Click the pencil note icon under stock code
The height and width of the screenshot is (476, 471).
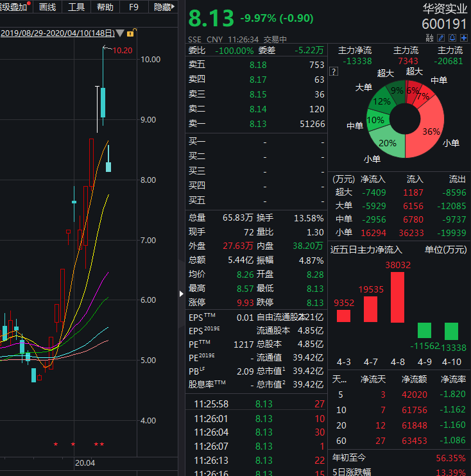click(x=441, y=38)
